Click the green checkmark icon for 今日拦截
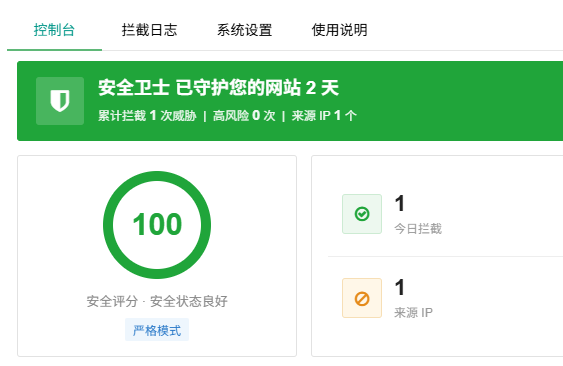 (362, 214)
